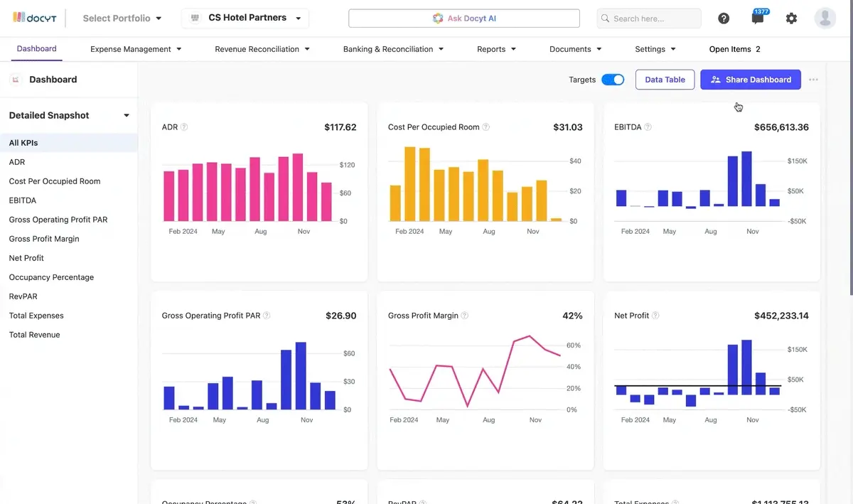
Task: Click the page vertical scrollbar
Action: pos(850,178)
